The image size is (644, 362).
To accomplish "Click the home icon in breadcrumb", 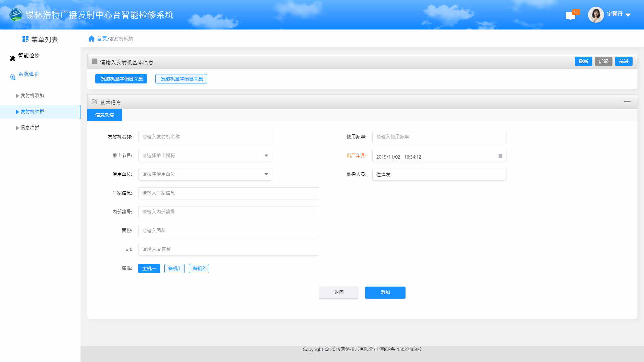I will pos(91,39).
